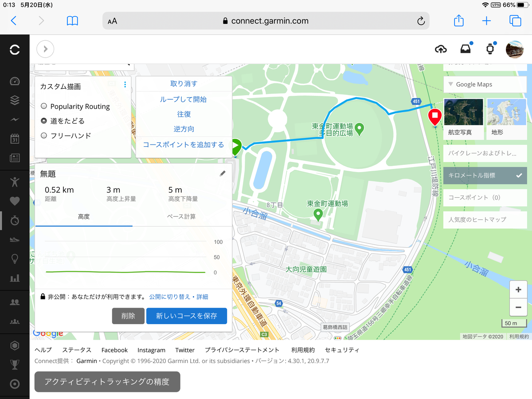Open the heart health stats icon
Screen dimensions: 532x399
[x=15, y=201]
